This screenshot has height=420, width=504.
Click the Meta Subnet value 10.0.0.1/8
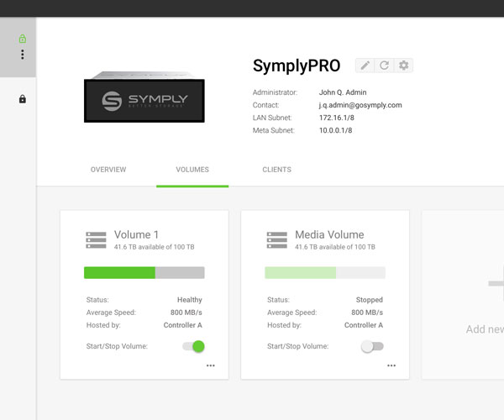(335, 130)
